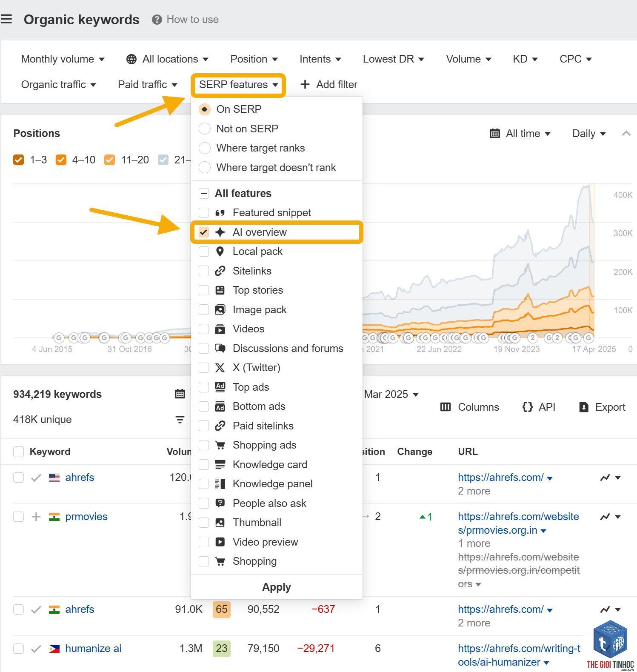The height and width of the screenshot is (672, 637).
Task: Click the Columns layout icon
Action: click(445, 407)
